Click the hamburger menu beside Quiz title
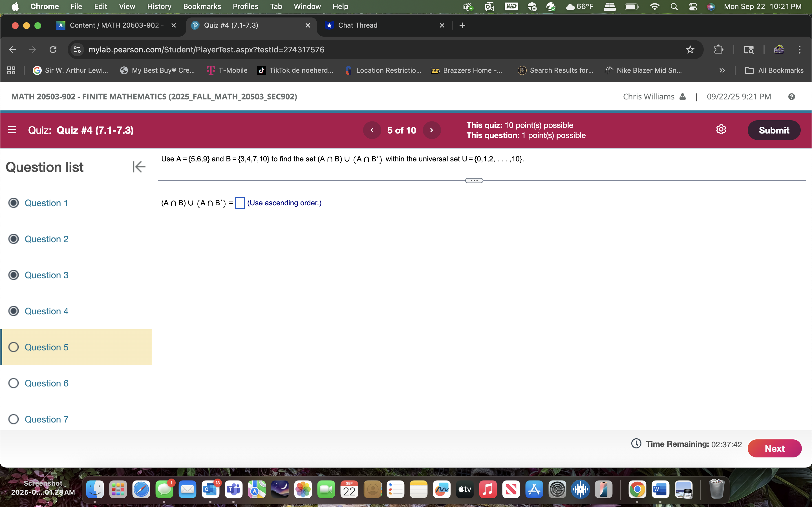 [x=12, y=130]
